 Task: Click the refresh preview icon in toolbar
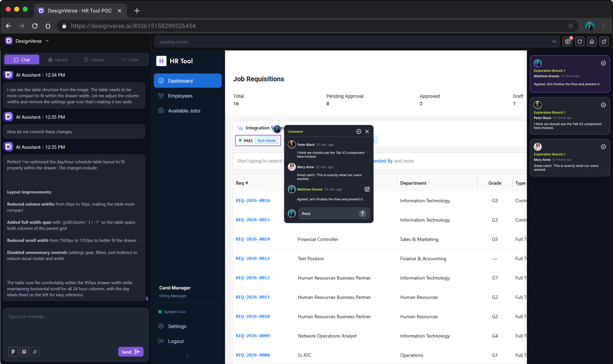point(579,42)
